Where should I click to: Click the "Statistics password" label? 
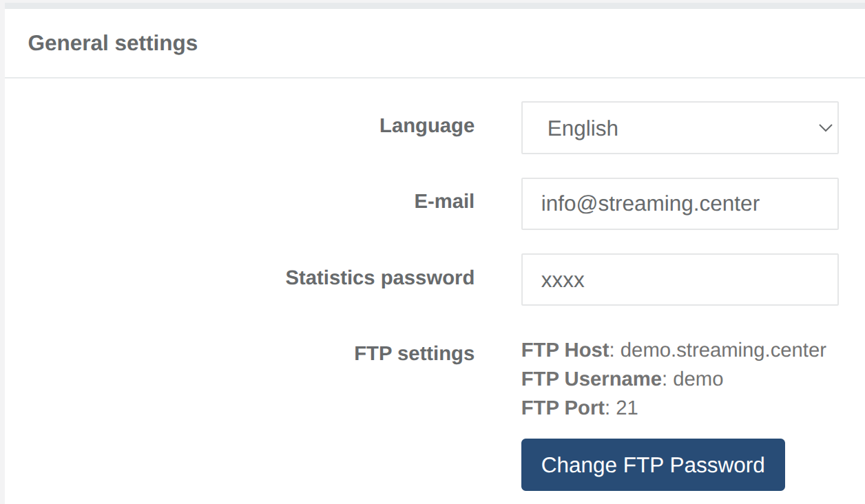(x=380, y=277)
